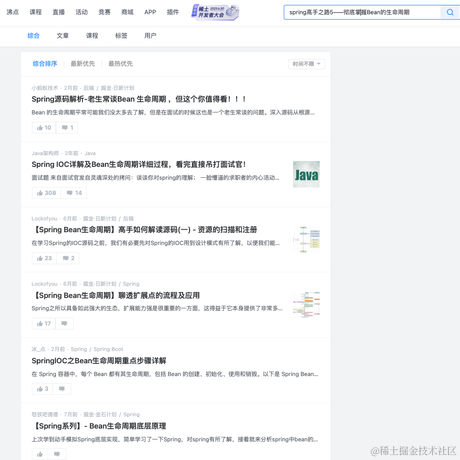Like the '【Spring系列】Bean生命周期底层原理' article
460x460 pixels.
click(40, 454)
